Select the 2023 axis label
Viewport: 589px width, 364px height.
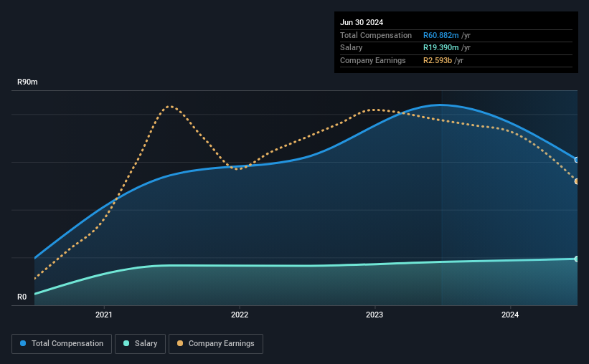374,315
